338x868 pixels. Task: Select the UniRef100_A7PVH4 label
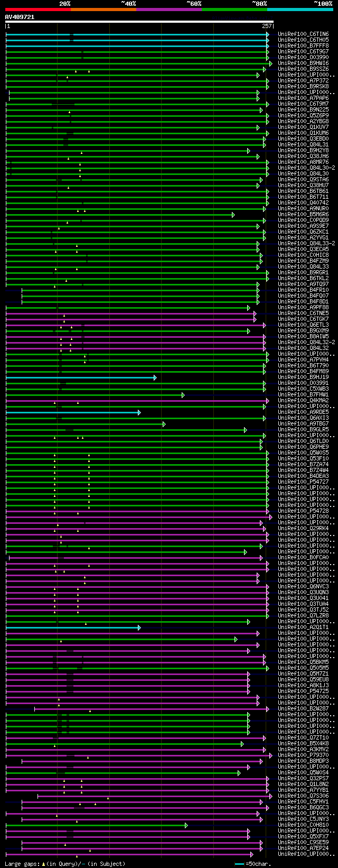pyautogui.click(x=303, y=360)
